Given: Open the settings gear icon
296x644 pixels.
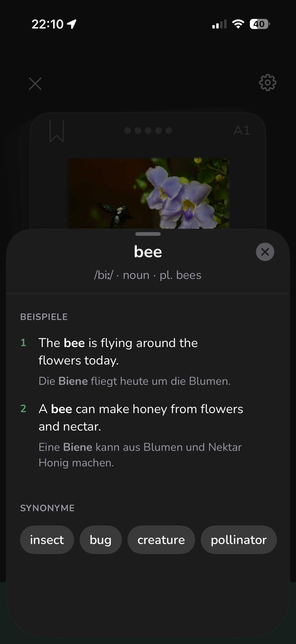Looking at the screenshot, I should pos(268,83).
